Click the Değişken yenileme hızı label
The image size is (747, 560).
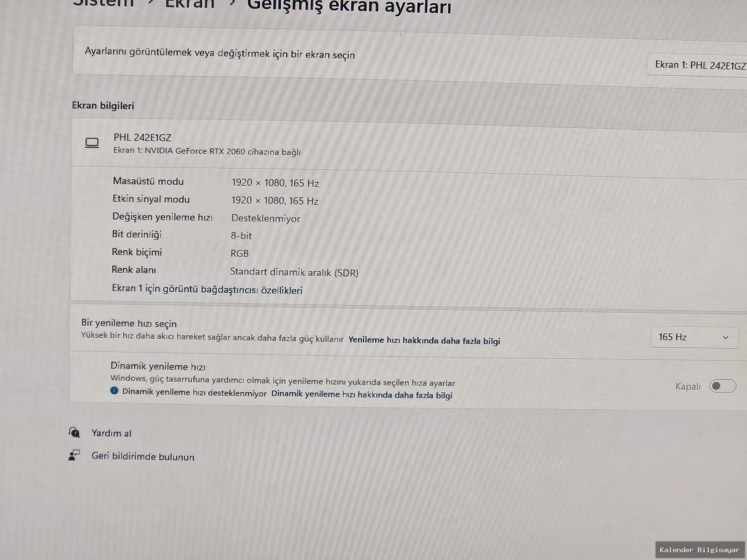click(x=162, y=217)
